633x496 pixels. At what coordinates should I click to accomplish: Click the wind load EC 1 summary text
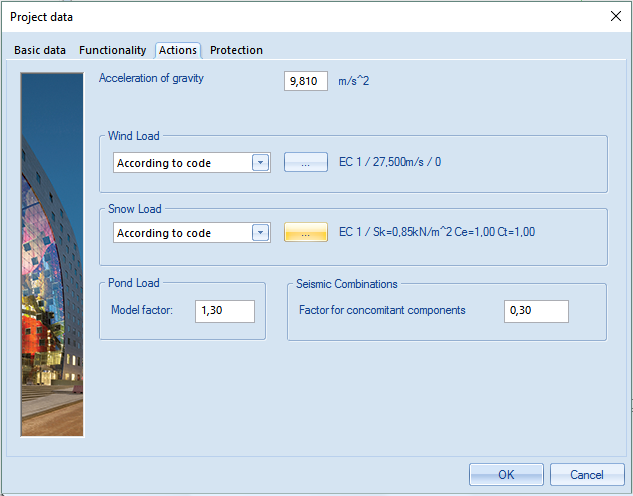[390, 163]
